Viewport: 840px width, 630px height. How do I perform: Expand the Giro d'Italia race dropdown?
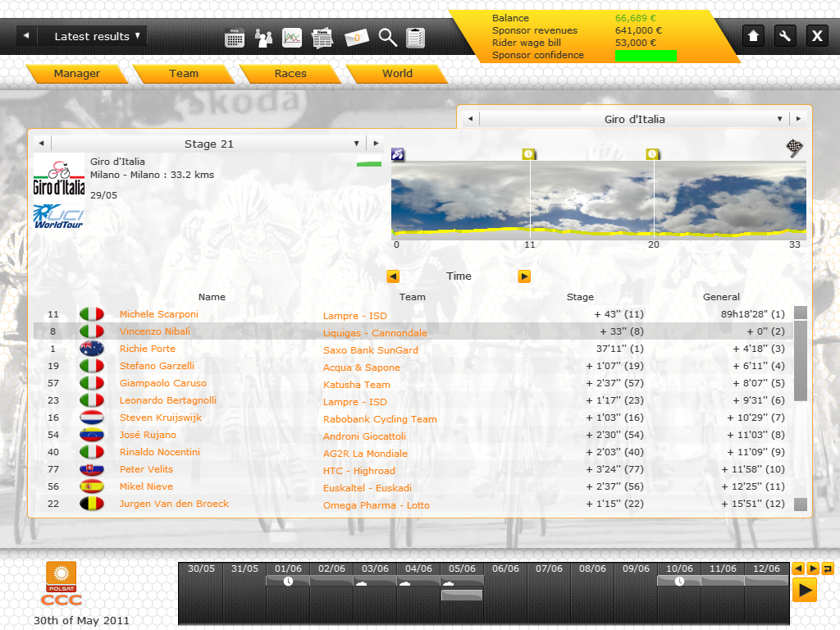[x=779, y=119]
